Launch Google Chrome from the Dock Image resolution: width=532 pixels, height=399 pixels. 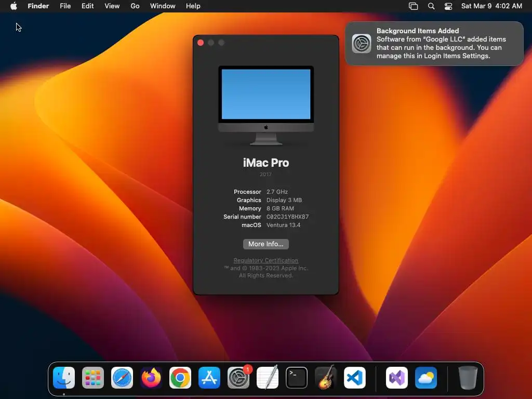(x=180, y=378)
